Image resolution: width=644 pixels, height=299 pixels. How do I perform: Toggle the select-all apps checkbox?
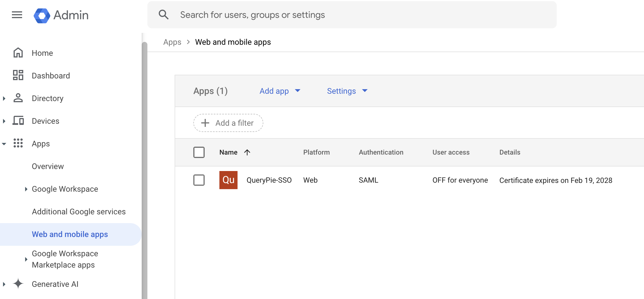(199, 152)
